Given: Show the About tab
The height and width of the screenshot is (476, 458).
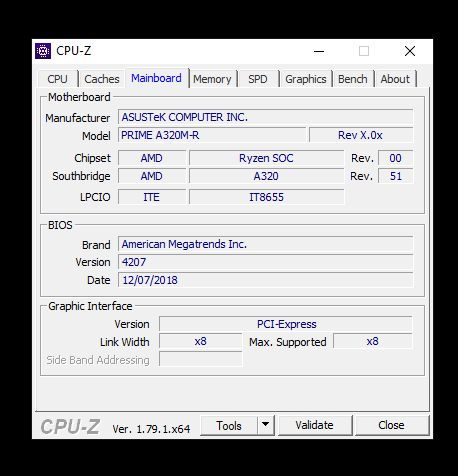Looking at the screenshot, I should click(395, 79).
